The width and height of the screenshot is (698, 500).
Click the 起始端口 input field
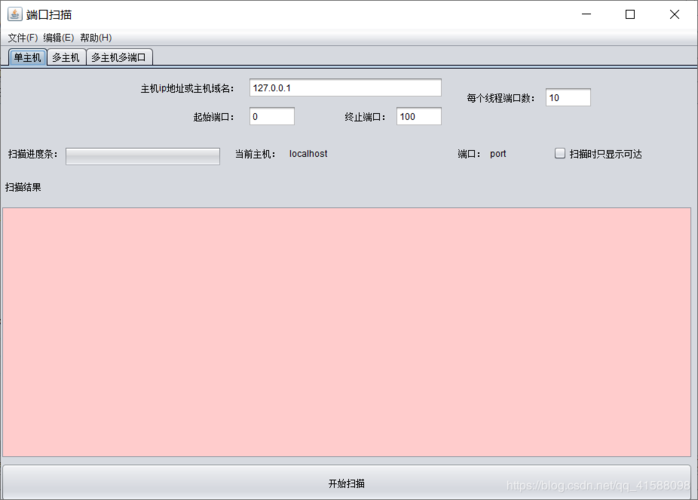(272, 117)
